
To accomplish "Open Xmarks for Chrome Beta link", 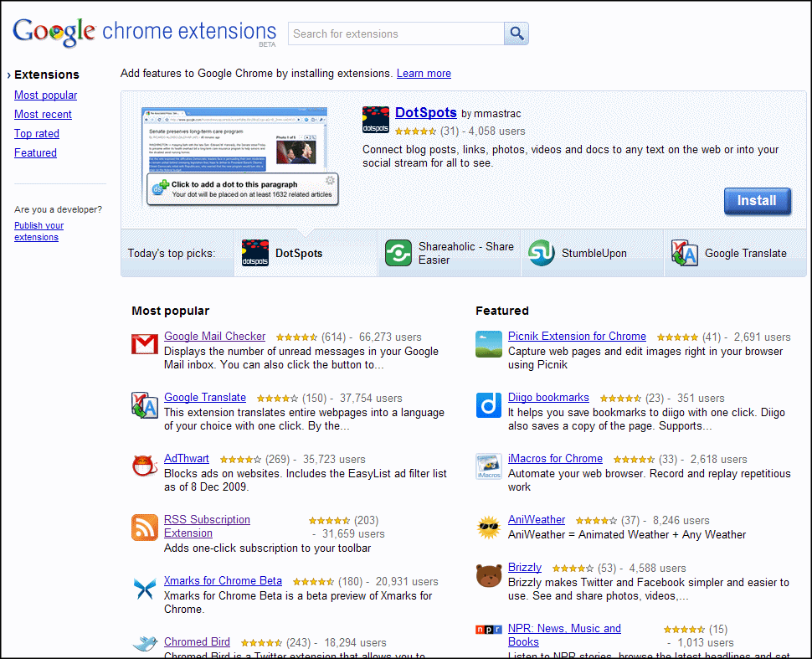I will click(224, 581).
